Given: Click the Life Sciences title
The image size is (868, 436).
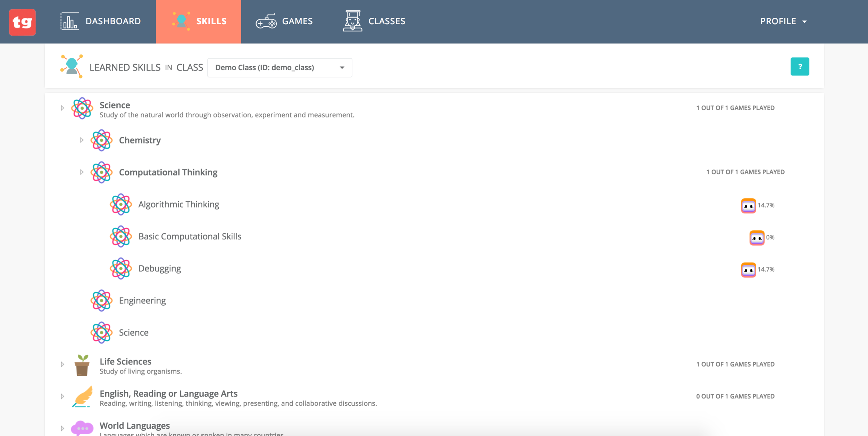Looking at the screenshot, I should tap(125, 362).
